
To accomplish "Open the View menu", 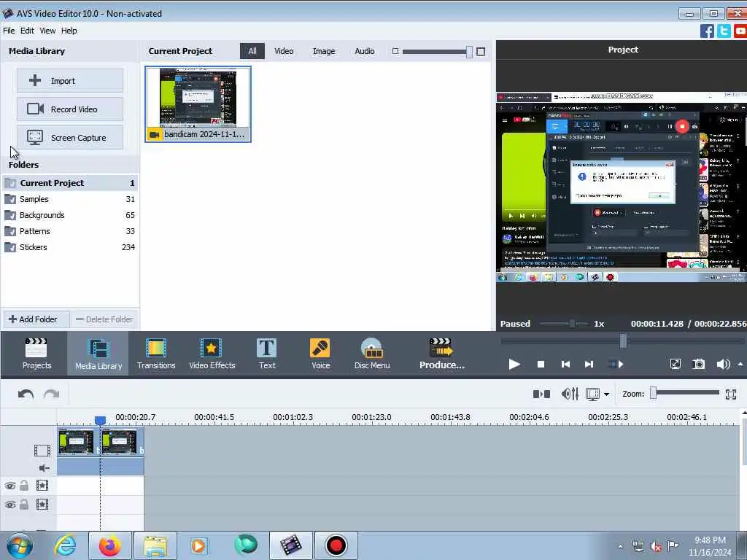I will [x=47, y=31].
